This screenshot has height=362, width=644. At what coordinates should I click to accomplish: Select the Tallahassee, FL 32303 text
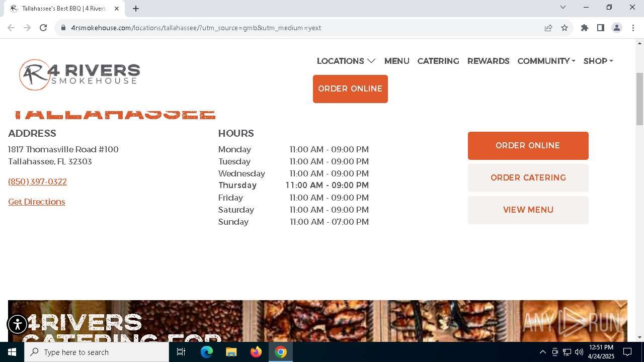(x=50, y=161)
